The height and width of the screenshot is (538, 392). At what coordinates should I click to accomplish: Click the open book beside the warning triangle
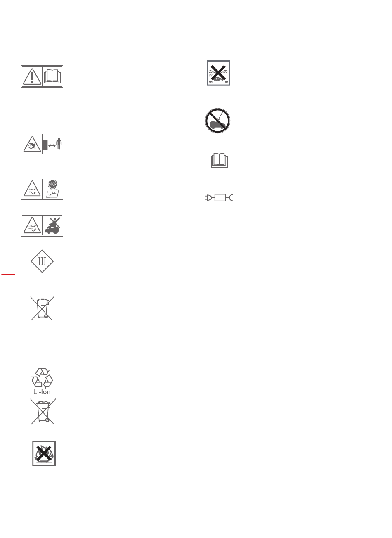pyautogui.click(x=52, y=76)
